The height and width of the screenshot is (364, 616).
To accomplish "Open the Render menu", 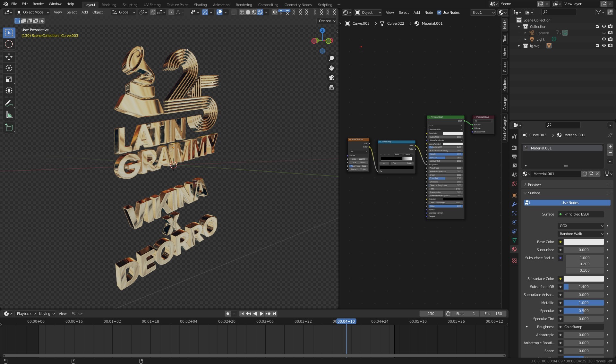I will coord(38,4).
